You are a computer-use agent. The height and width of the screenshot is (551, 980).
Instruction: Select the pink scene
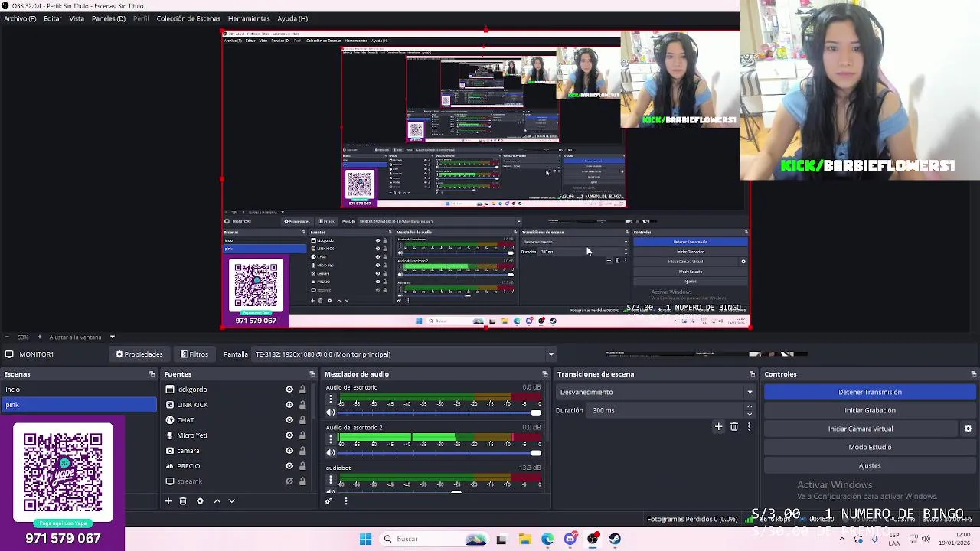point(78,405)
